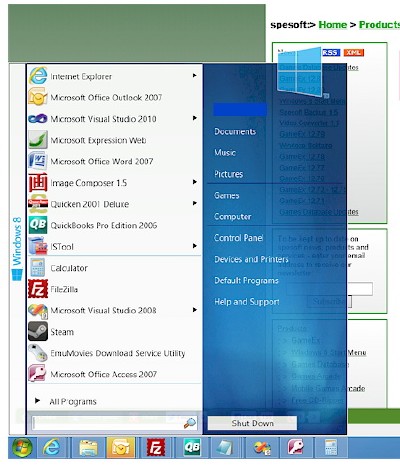Click the search magnifier icon
Screen dimensions: 400x467
pyautogui.click(x=190, y=423)
